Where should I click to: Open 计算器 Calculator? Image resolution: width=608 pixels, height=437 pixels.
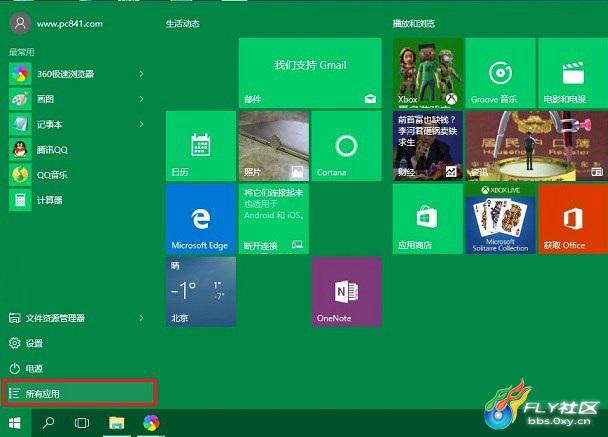tap(76, 200)
